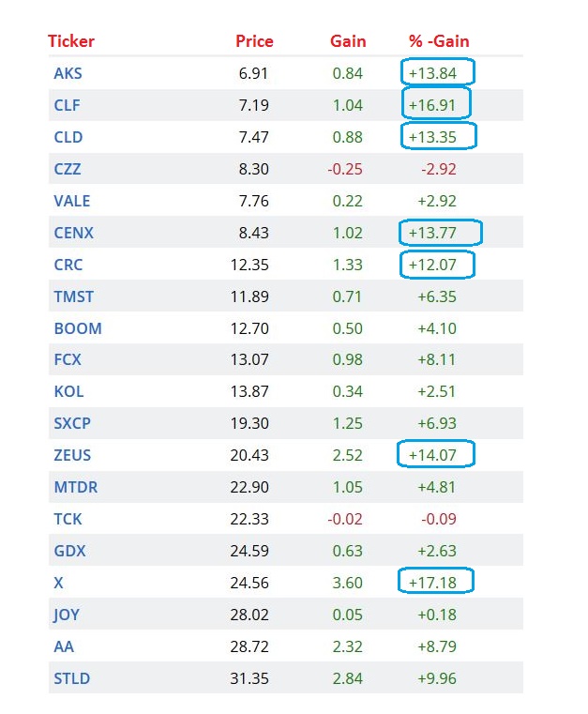
Task: Select the circled +16.91 gain for CLF
Action: pyautogui.click(x=436, y=105)
